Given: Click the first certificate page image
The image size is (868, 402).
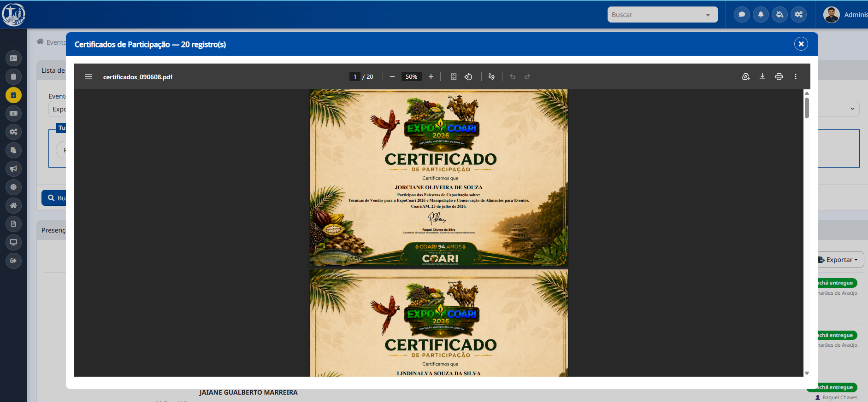Looking at the screenshot, I should click(439, 178).
